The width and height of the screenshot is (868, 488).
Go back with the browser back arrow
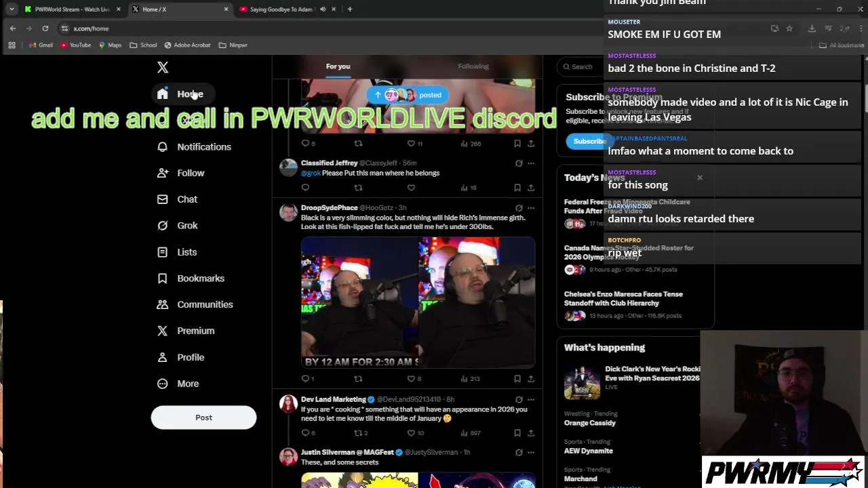click(x=13, y=28)
